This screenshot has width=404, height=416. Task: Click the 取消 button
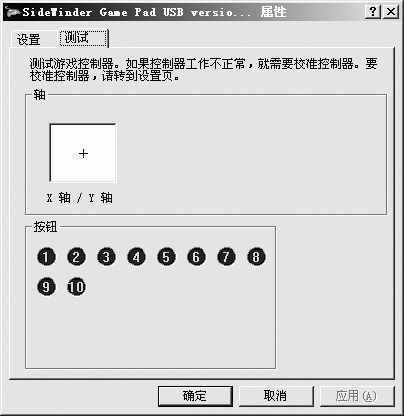[x=276, y=396]
